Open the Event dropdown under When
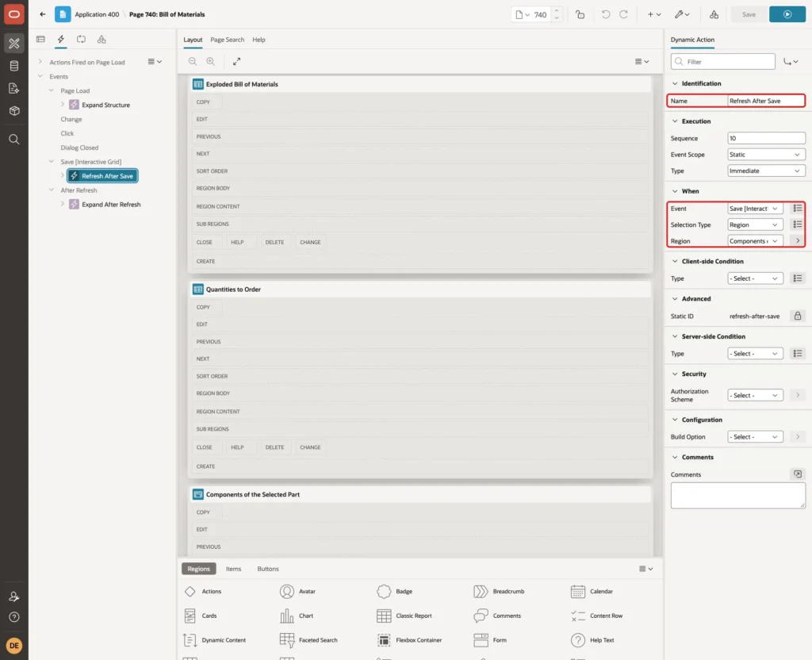This screenshot has height=660, width=812. pyautogui.click(x=755, y=209)
